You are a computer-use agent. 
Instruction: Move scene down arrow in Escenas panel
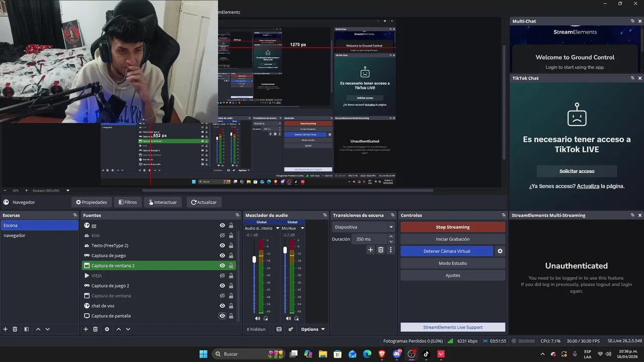coord(47,329)
